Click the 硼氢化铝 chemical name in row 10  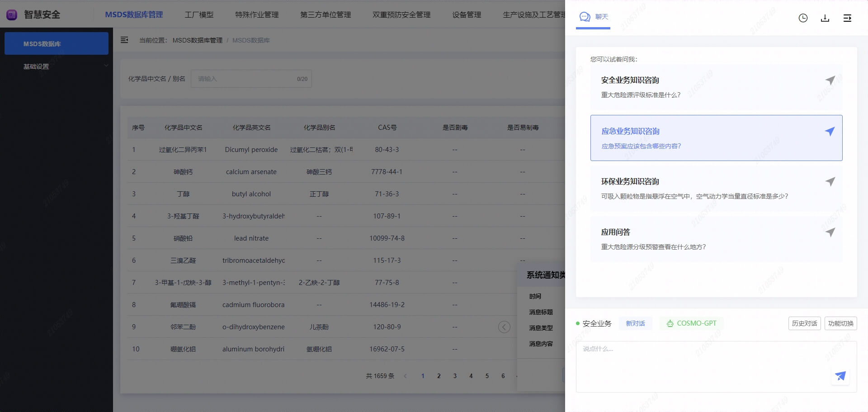(183, 349)
